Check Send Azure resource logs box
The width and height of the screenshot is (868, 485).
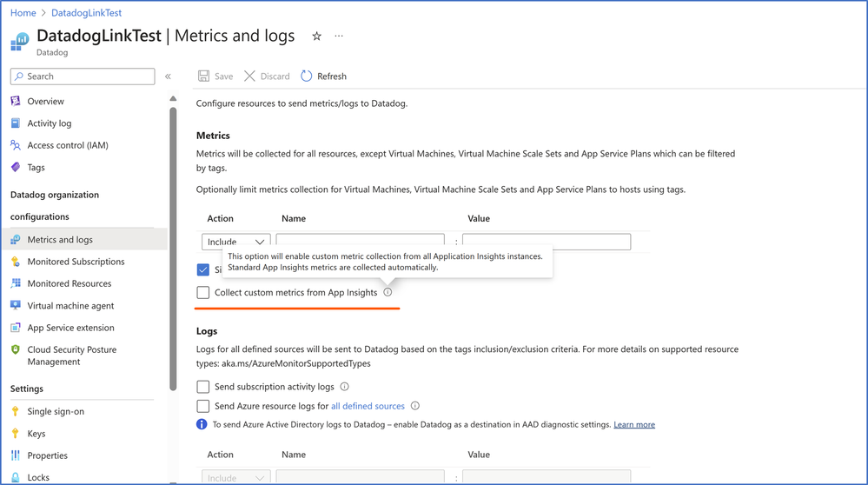click(x=203, y=406)
